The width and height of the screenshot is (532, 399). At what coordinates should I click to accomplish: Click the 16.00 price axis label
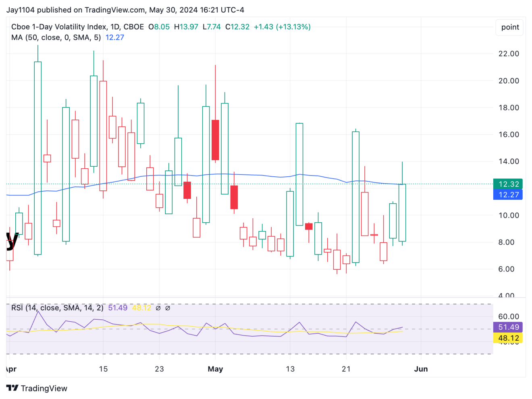(509, 134)
